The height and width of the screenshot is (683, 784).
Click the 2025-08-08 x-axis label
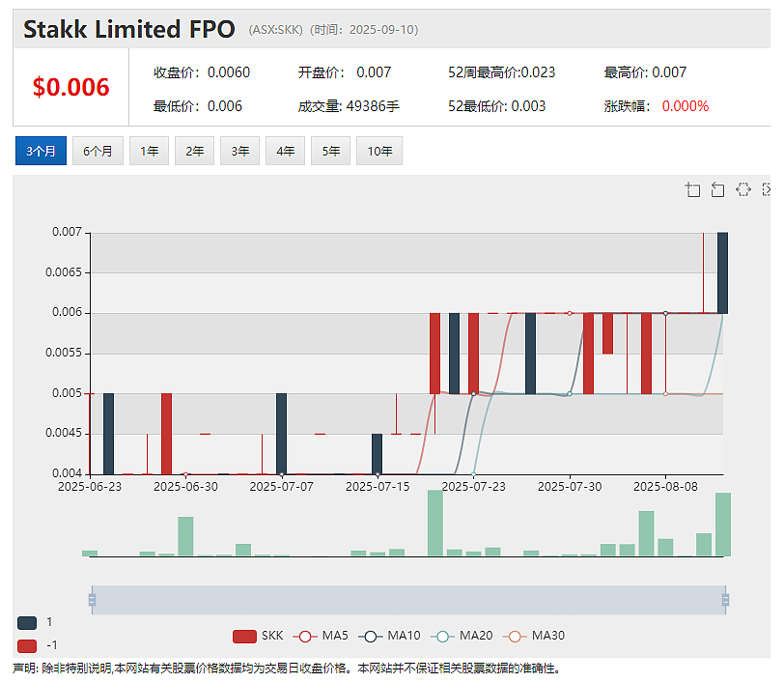point(665,486)
